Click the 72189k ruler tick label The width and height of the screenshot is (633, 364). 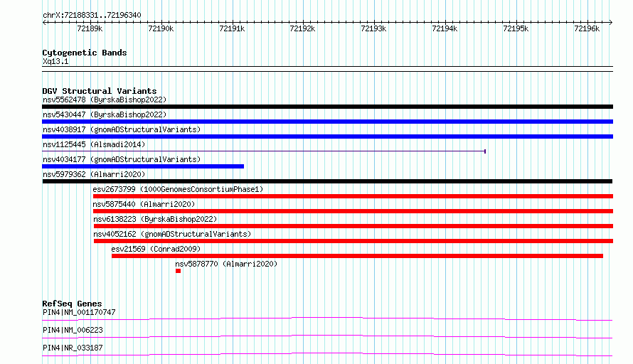pyautogui.click(x=90, y=28)
